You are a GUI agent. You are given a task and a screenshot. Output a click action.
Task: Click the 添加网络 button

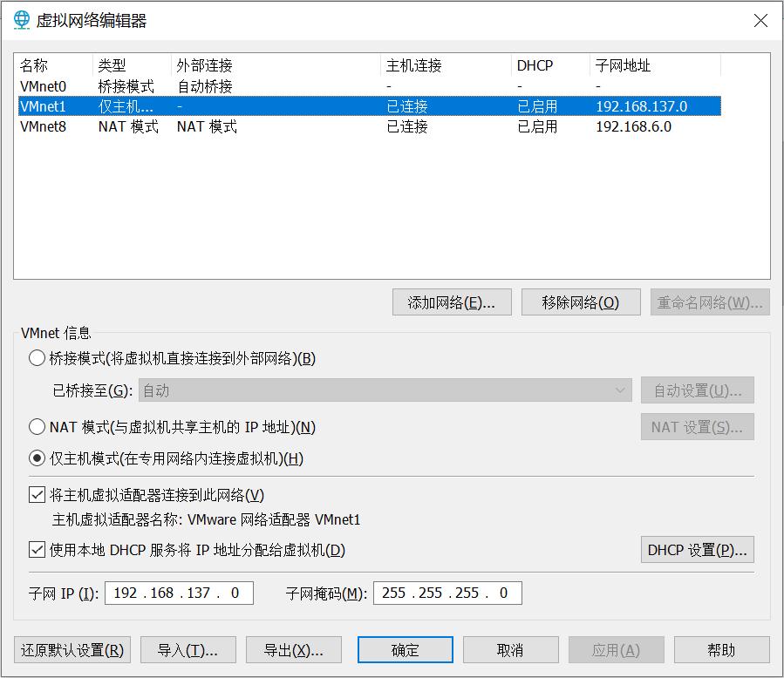452,302
